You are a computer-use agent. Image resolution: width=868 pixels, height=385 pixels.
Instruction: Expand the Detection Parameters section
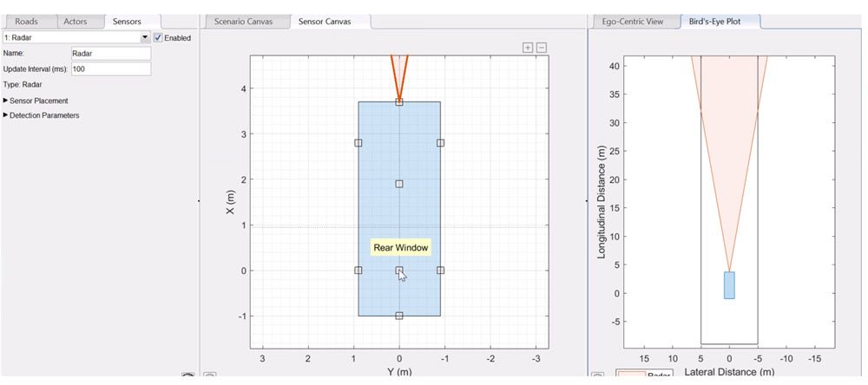point(6,115)
